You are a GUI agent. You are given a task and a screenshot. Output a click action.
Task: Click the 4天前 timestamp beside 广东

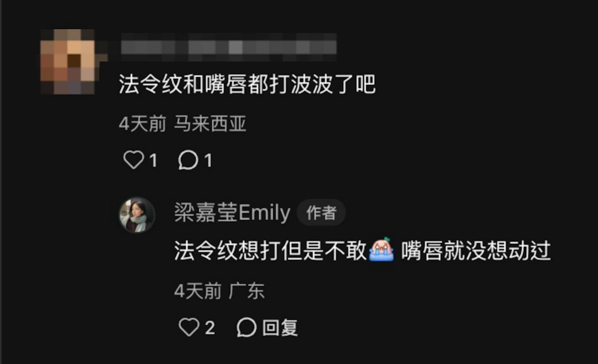click(x=198, y=291)
